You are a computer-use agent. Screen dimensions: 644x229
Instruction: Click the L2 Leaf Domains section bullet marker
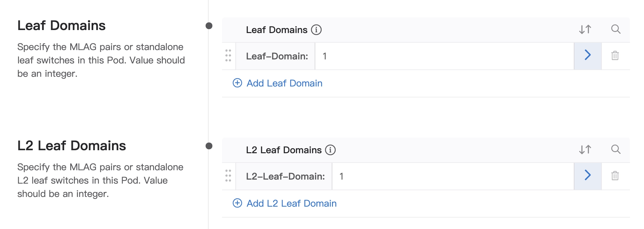(209, 146)
